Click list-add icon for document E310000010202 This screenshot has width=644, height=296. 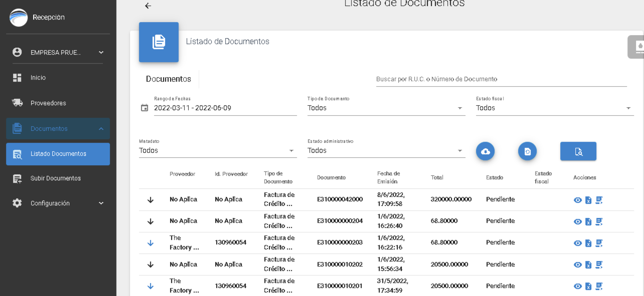pos(599,265)
